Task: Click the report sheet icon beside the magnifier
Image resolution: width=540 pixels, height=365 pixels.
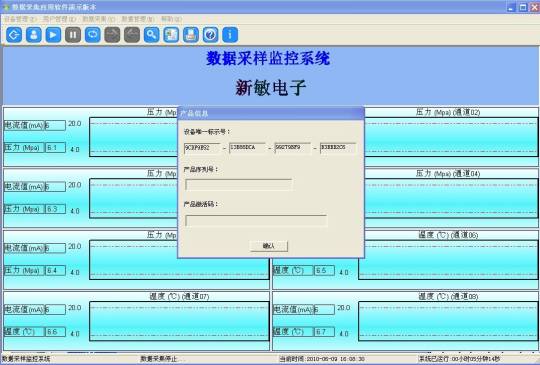Action: click(x=171, y=35)
